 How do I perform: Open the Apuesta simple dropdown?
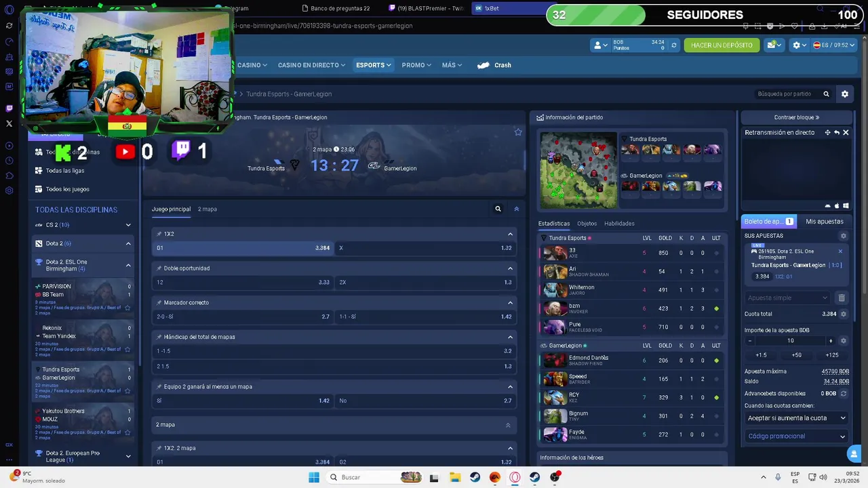pyautogui.click(x=787, y=298)
